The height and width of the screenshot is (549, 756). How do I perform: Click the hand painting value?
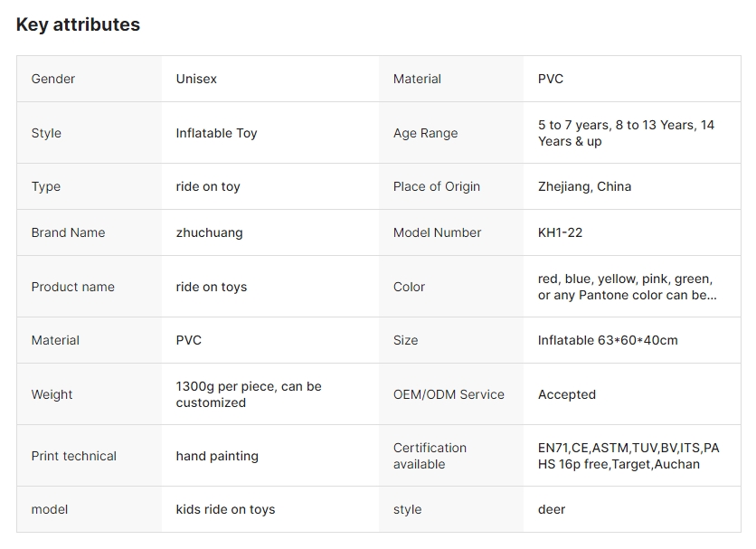216,456
